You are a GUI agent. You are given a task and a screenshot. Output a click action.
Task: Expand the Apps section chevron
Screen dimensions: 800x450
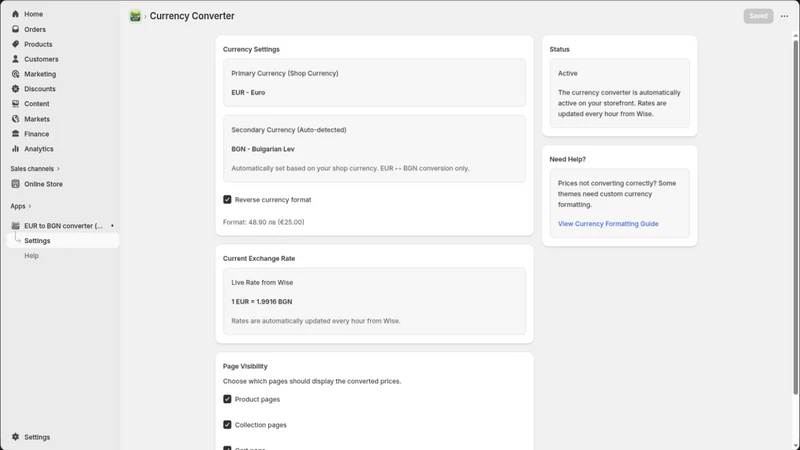click(30, 206)
